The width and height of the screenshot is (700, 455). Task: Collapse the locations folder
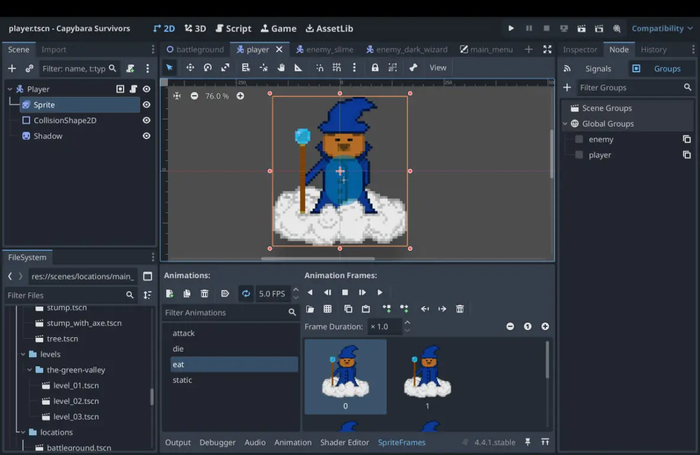pos(23,432)
